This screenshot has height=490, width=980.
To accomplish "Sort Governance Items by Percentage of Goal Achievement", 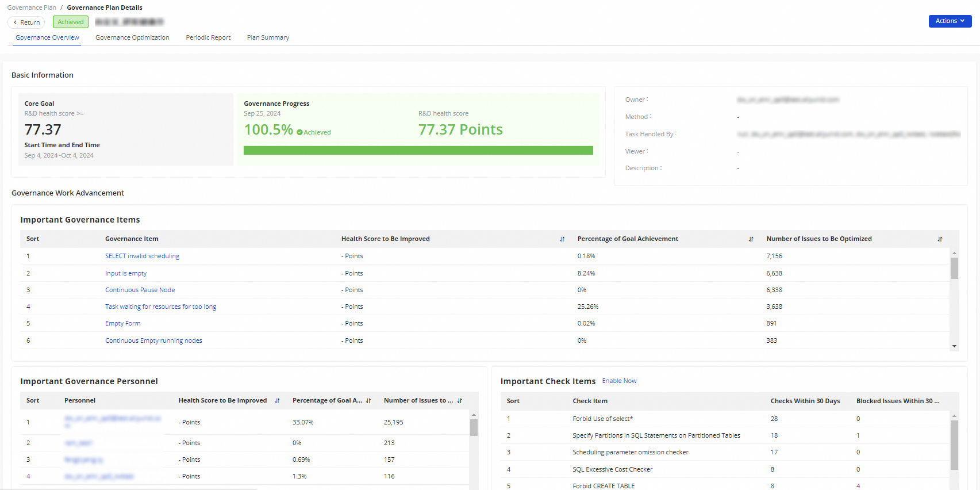I will pos(751,239).
